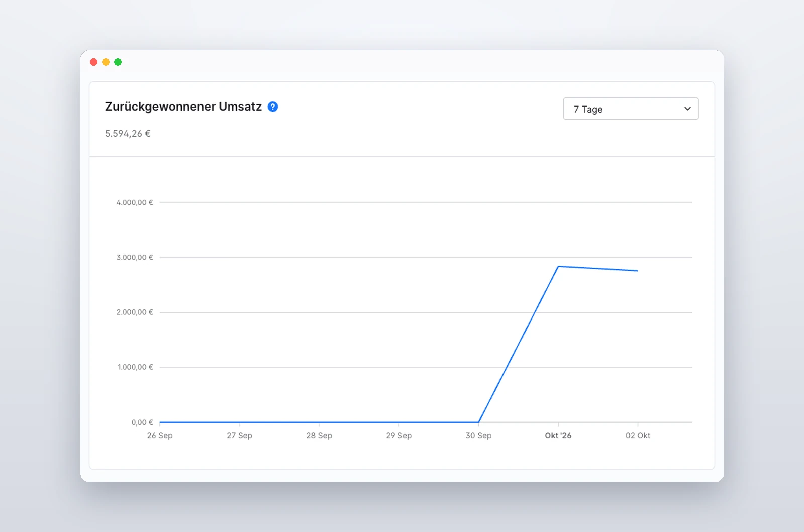The height and width of the screenshot is (532, 804).
Task: Click the total value 5.594,26 €
Action: pyautogui.click(x=128, y=133)
